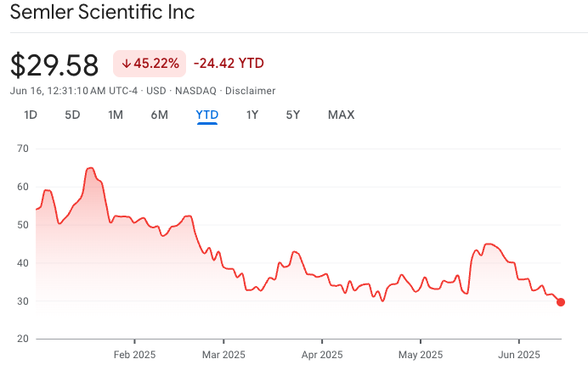Click the down arrow in percentage badge
588x376 pixels.
127,64
